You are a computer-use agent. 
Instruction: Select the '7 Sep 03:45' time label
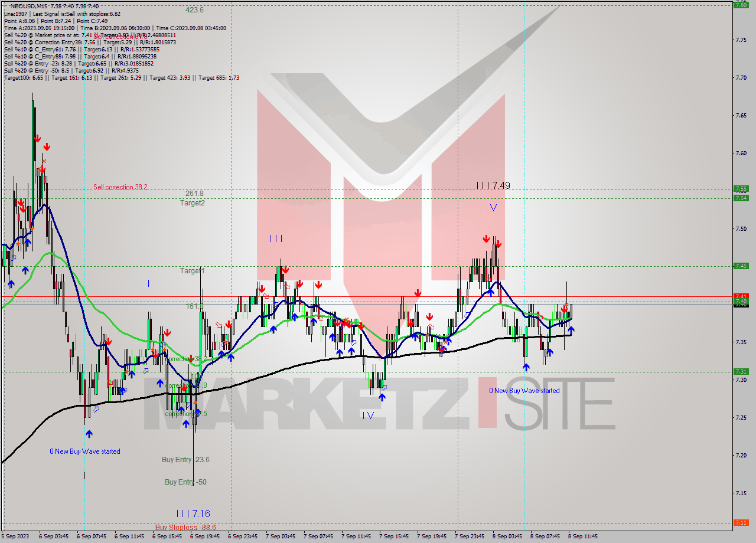(x=281, y=537)
